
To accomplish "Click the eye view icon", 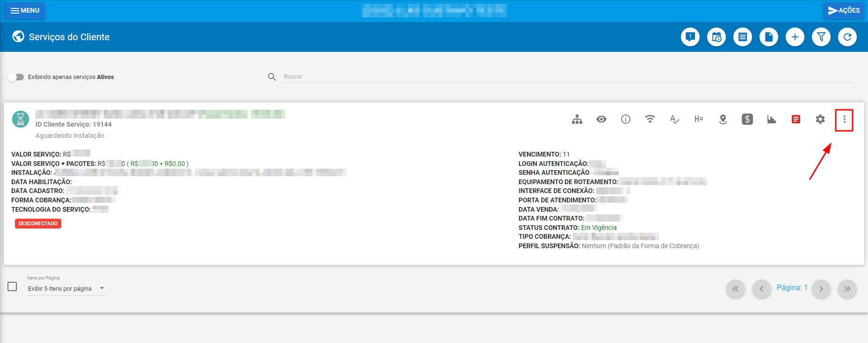I will click(x=601, y=119).
